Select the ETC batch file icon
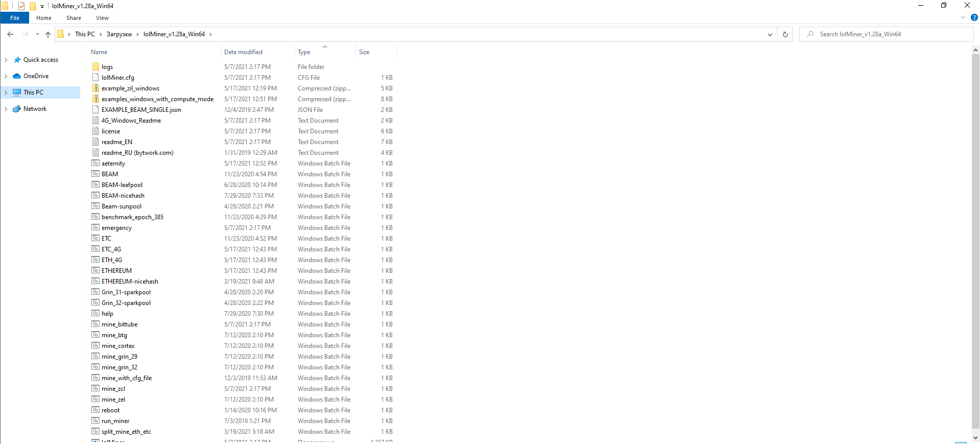The width and height of the screenshot is (980, 444). tap(95, 238)
